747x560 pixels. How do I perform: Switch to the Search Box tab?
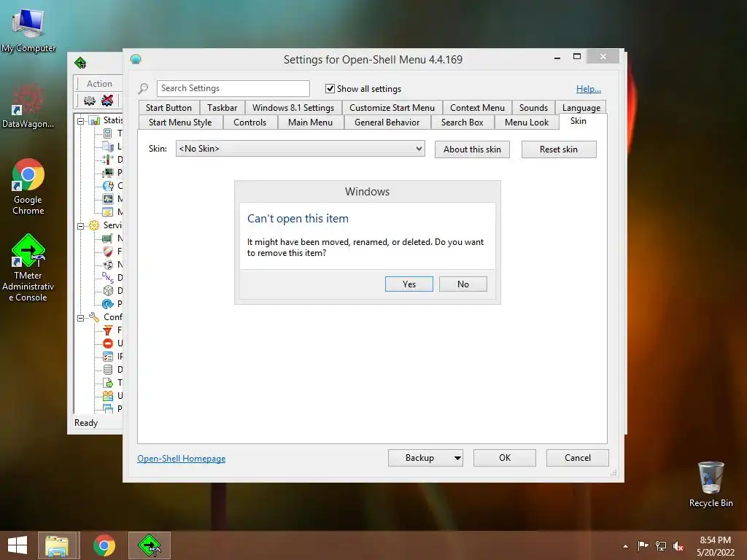pyautogui.click(x=462, y=122)
